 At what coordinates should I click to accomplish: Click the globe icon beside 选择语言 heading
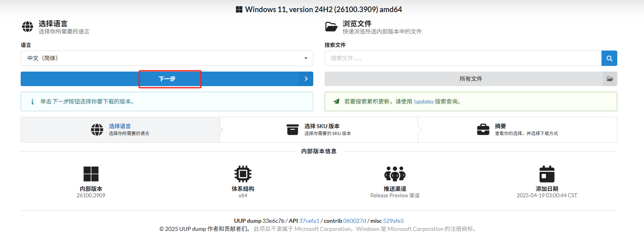pyautogui.click(x=28, y=27)
